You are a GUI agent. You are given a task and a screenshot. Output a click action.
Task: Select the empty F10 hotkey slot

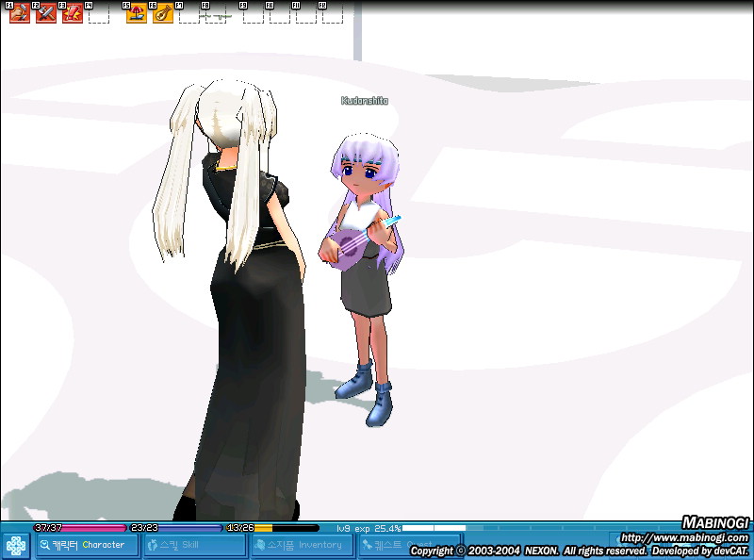(x=279, y=13)
